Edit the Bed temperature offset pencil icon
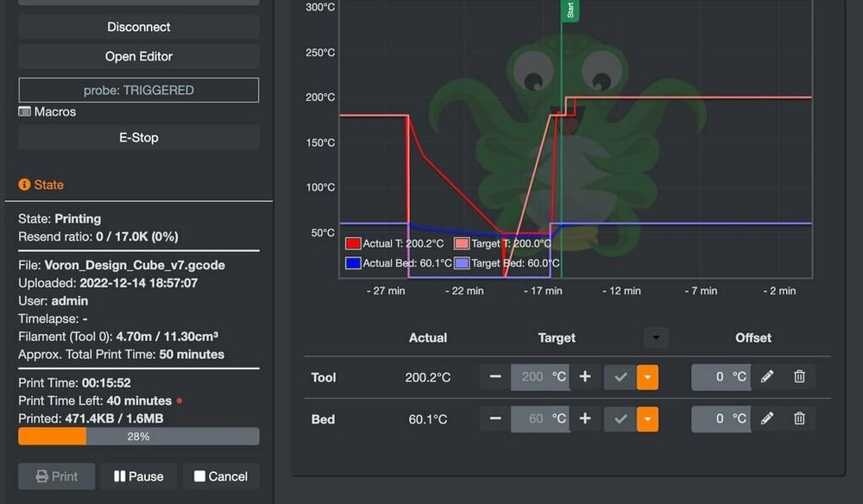863x504 pixels. point(767,419)
